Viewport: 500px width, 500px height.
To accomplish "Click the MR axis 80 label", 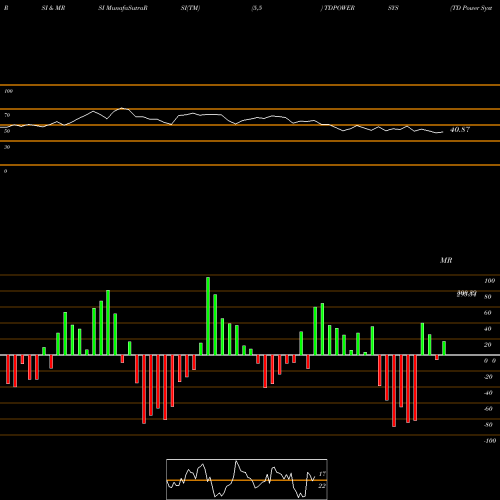I will click(488, 297).
